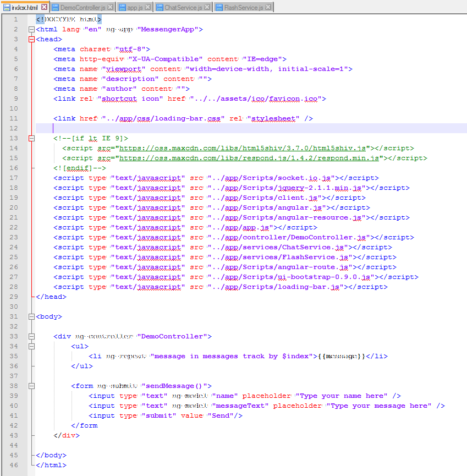Click the "message in messages track by $index" text

231,357
